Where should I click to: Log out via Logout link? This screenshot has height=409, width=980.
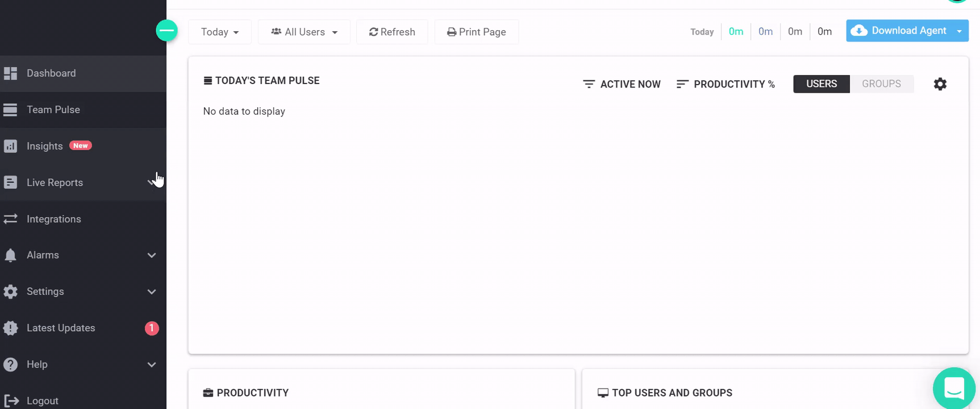coord(43,400)
